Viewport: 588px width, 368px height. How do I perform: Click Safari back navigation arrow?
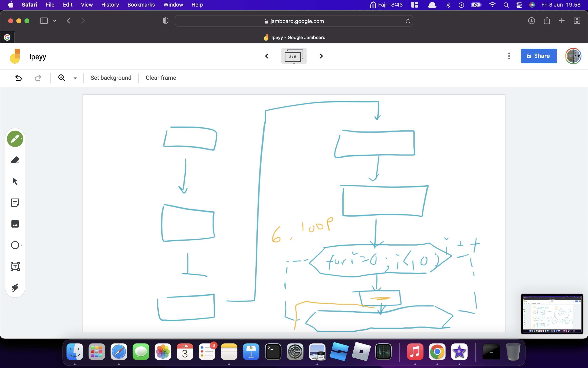pos(69,21)
